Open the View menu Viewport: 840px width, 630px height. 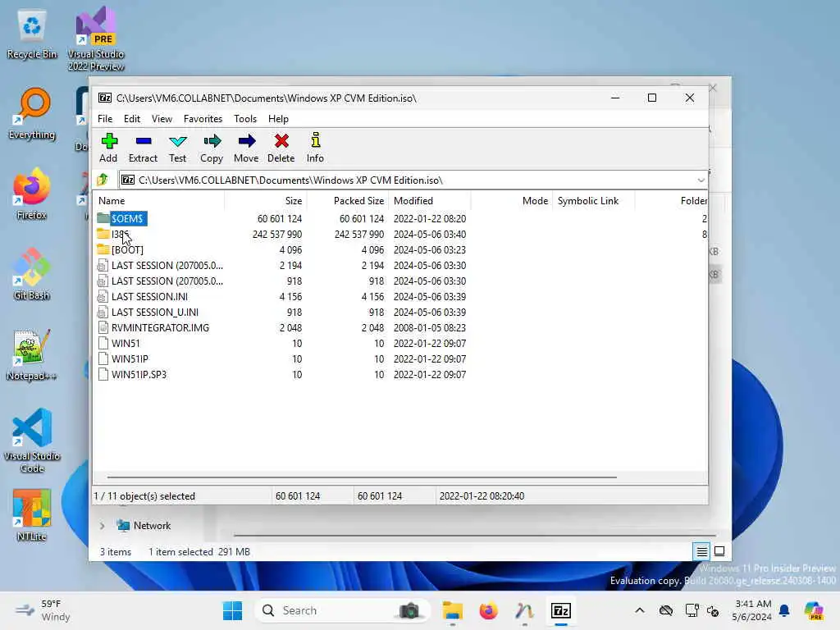click(x=162, y=119)
